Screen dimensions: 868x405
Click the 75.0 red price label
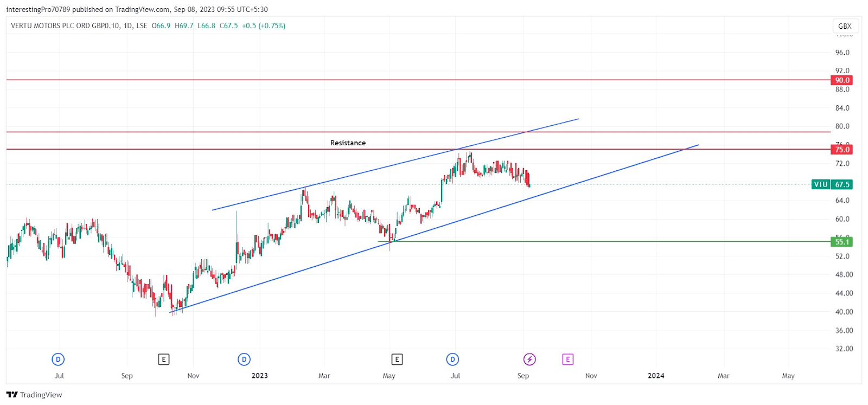(x=842, y=150)
